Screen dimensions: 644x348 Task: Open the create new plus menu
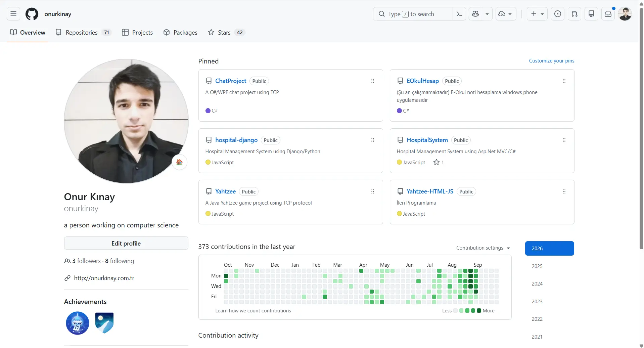tap(537, 14)
